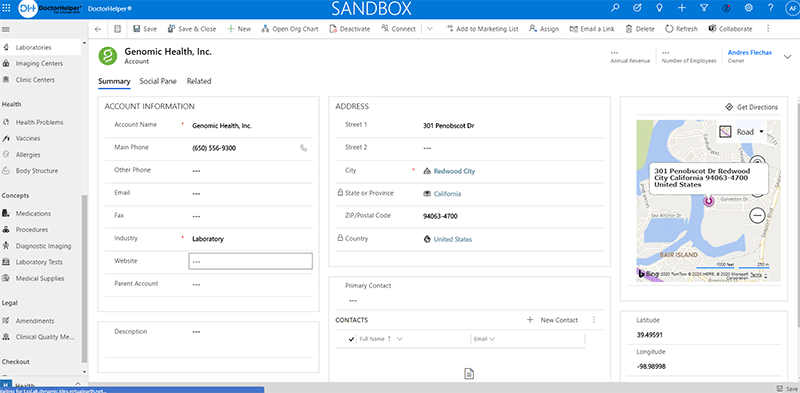Viewport: 800px width, 393px height.
Task: Click New Contact in Contacts
Action: click(x=553, y=320)
